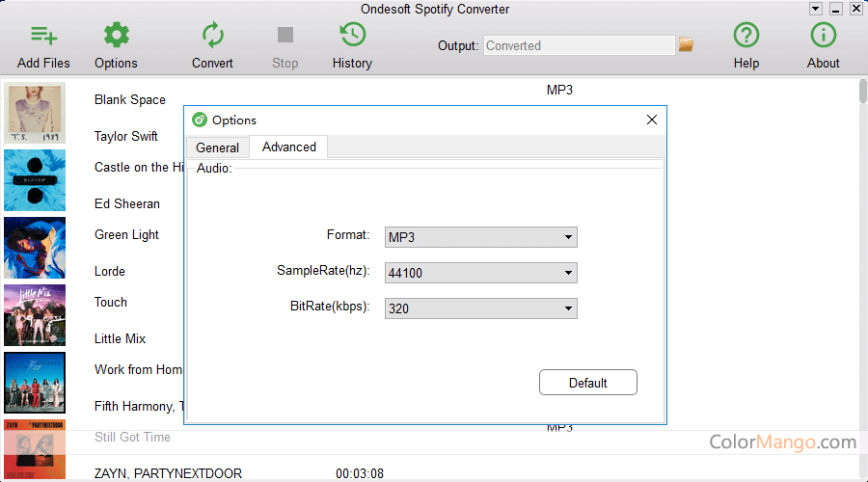This screenshot has height=482, width=868.
Task: Select the Green Light album cover
Action: click(x=35, y=248)
